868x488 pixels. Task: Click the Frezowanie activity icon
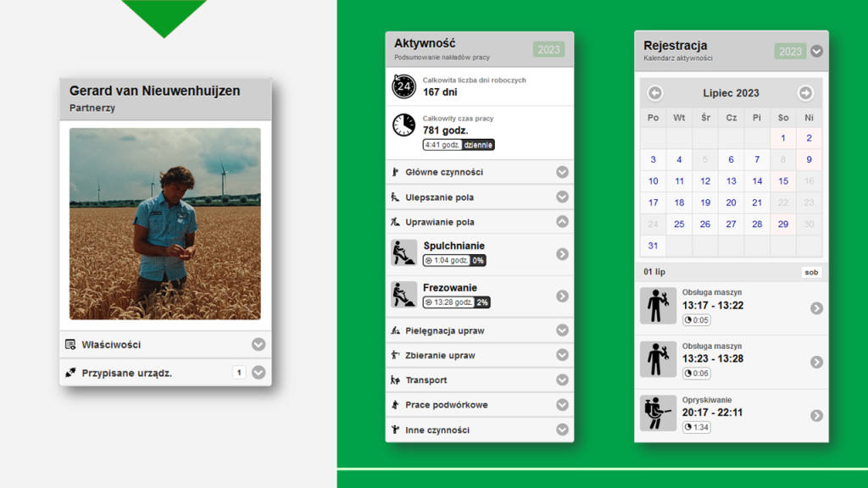[403, 295]
